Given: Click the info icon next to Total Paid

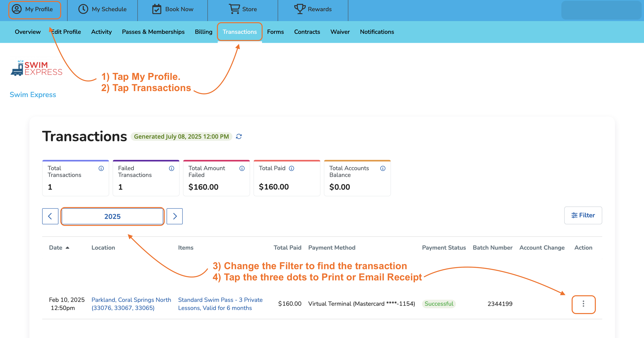Looking at the screenshot, I should point(291,168).
